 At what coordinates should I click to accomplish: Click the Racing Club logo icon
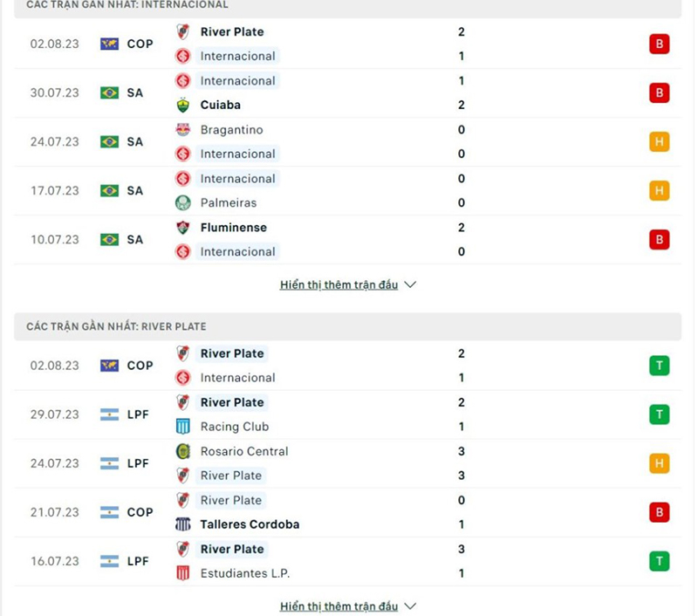click(182, 427)
